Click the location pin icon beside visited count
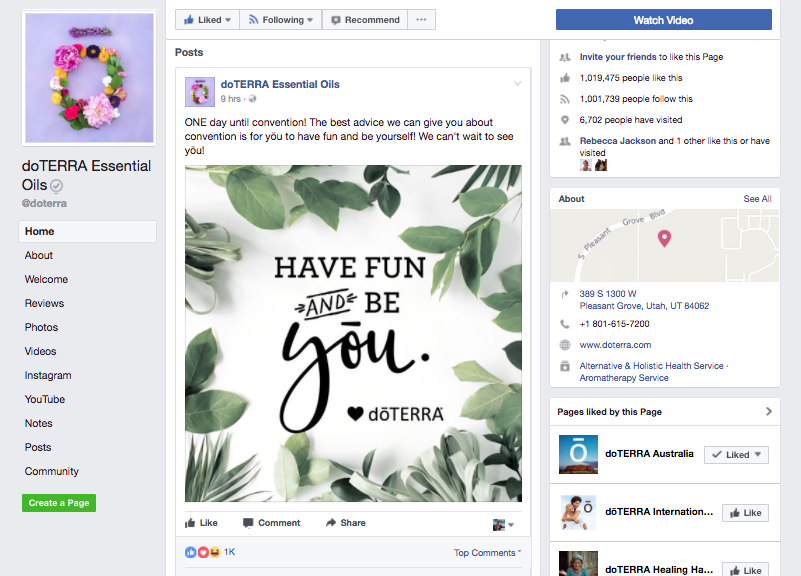The image size is (801, 576). [564, 120]
